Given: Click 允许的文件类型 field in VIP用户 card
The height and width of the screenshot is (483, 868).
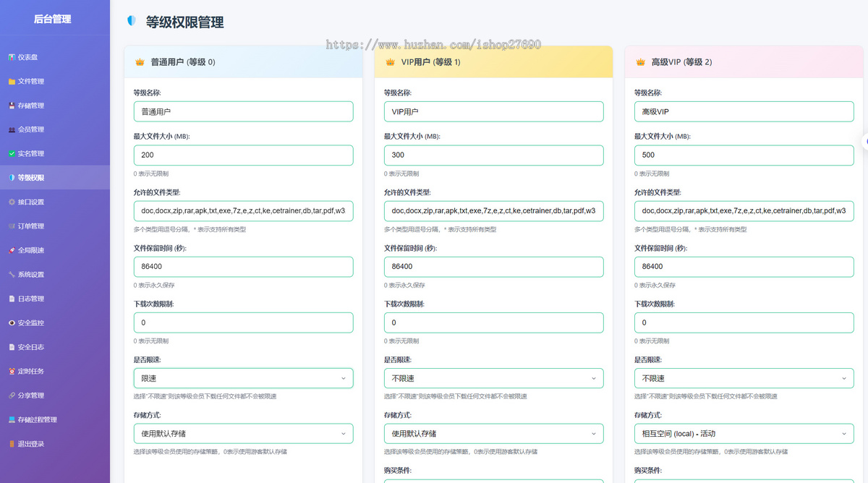Looking at the screenshot, I should pyautogui.click(x=493, y=211).
